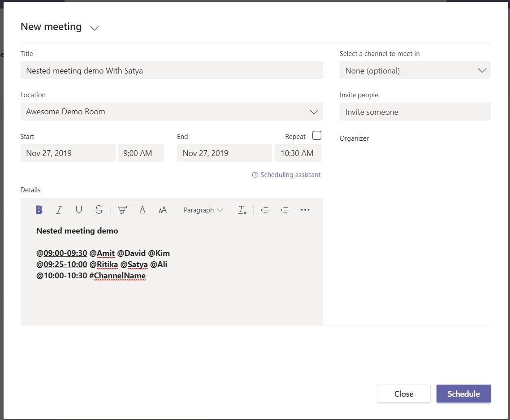Screen dimensions: 510x420
Task: Click the Schedule button
Action: pos(464,394)
